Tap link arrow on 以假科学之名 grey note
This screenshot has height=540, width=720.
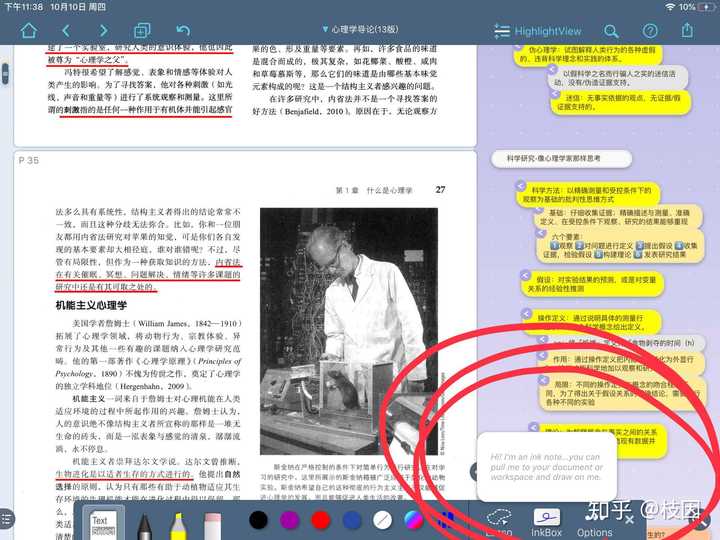(x=552, y=69)
